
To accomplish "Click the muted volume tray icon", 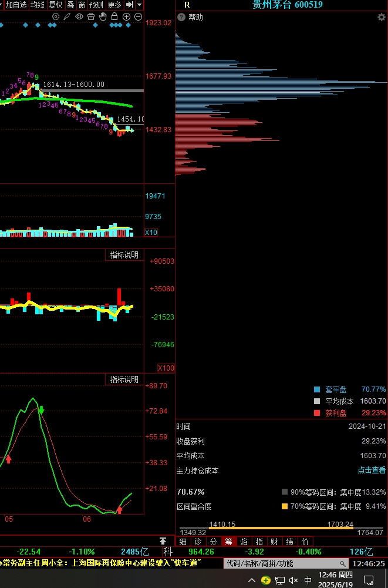I will [293, 580].
